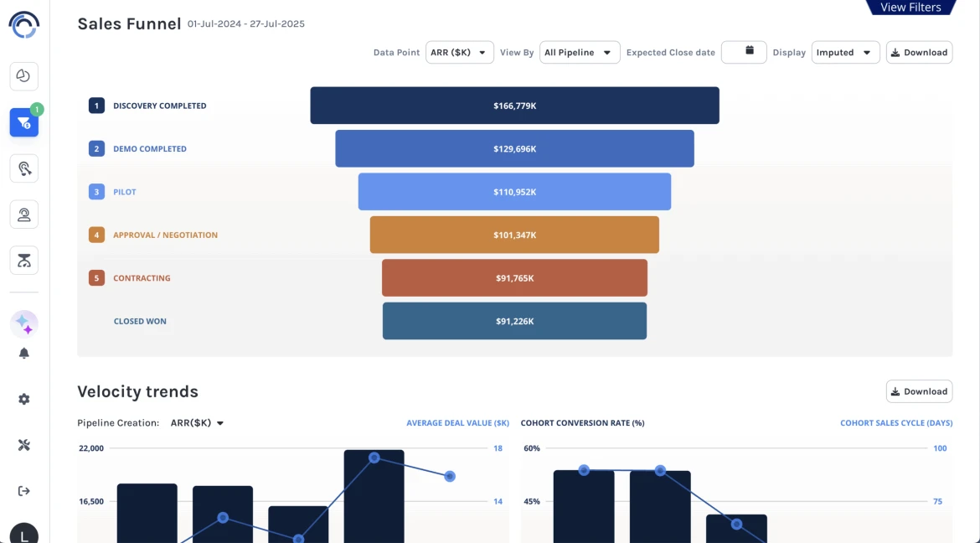Open the Pipeline Creation ARR($K) dropdown

[x=198, y=423]
